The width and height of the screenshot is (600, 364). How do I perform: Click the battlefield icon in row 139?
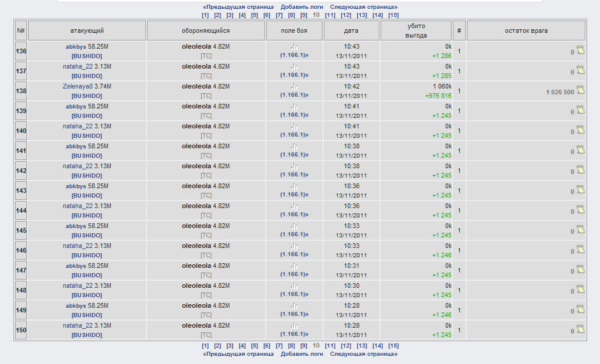(294, 107)
